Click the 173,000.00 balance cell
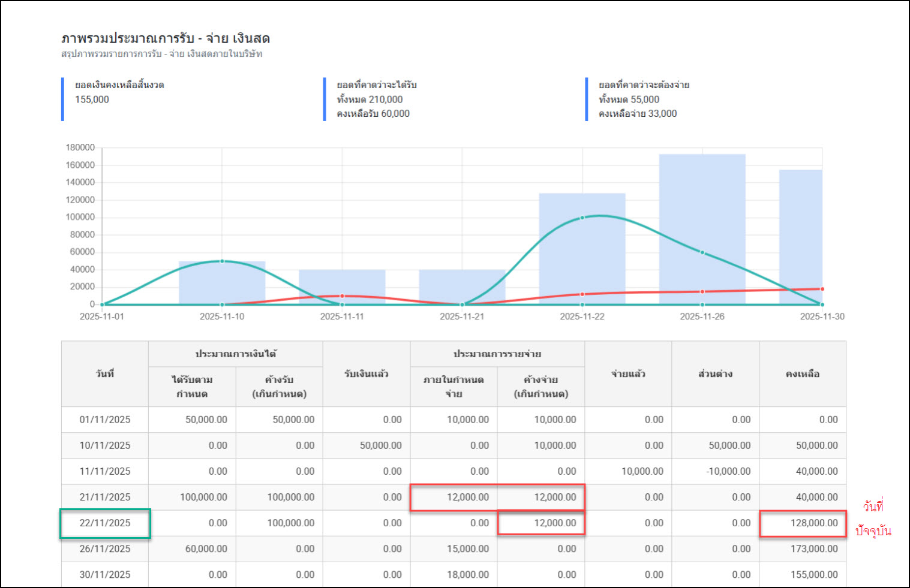This screenshot has width=910, height=588. (x=803, y=549)
